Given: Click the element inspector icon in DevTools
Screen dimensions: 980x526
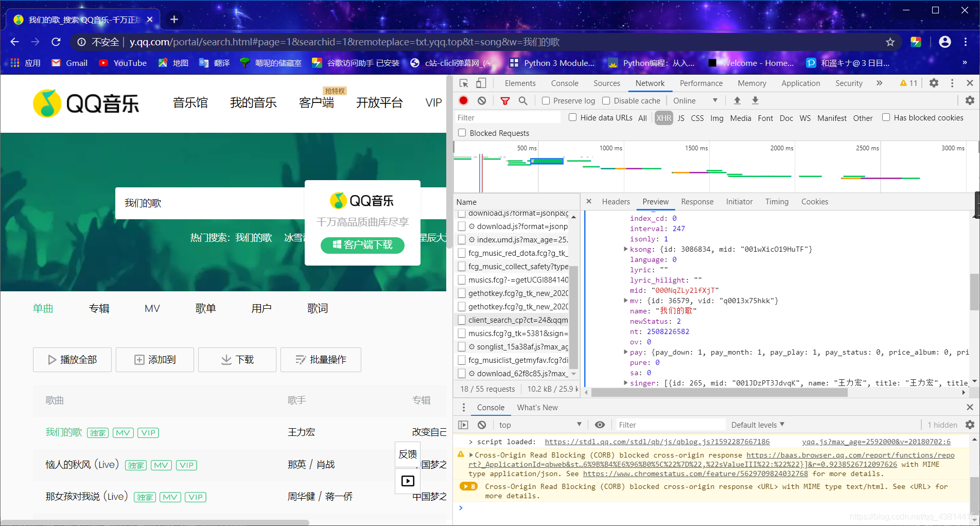Looking at the screenshot, I should (x=464, y=83).
